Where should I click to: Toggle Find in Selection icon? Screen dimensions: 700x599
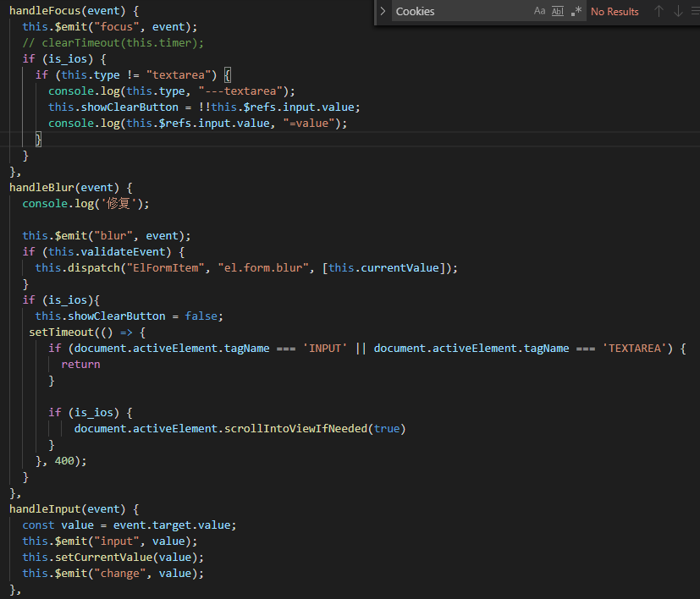(696, 11)
